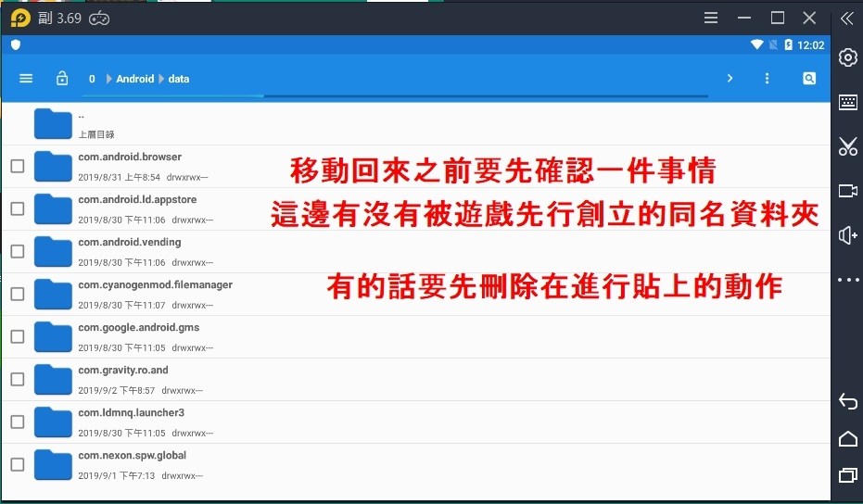Open the emulator settings gear icon
The width and height of the screenshot is (863, 504).
847,57
